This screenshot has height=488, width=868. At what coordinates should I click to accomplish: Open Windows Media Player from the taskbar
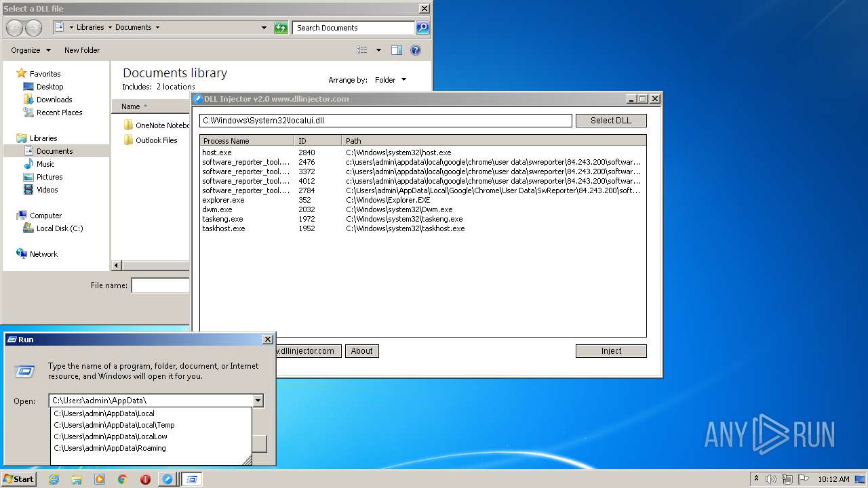coord(100,479)
